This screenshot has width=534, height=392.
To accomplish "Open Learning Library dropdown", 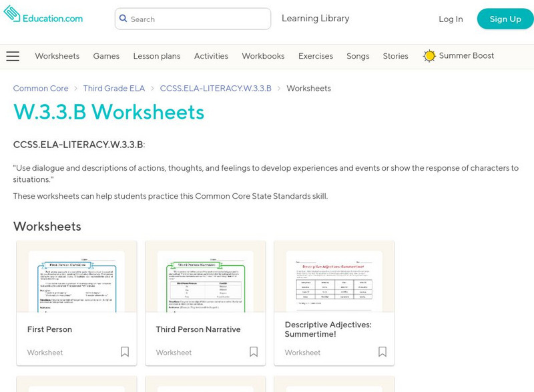I will click(315, 19).
